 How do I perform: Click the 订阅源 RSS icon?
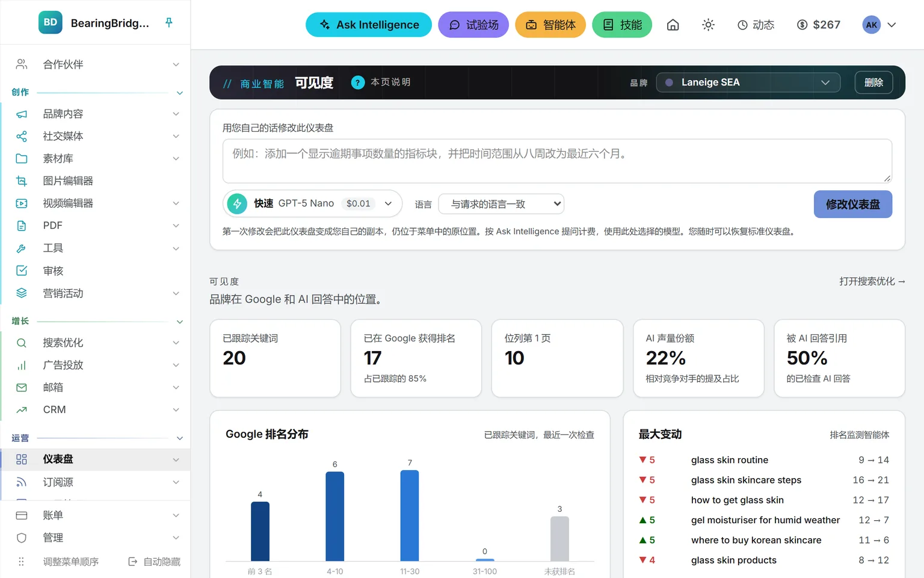(x=22, y=482)
